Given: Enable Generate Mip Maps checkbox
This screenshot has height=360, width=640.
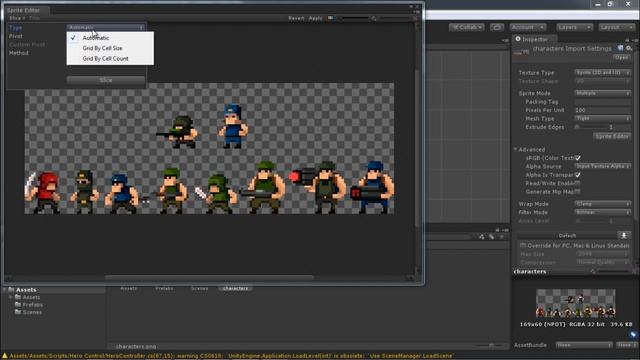Looking at the screenshot, I should [578, 192].
